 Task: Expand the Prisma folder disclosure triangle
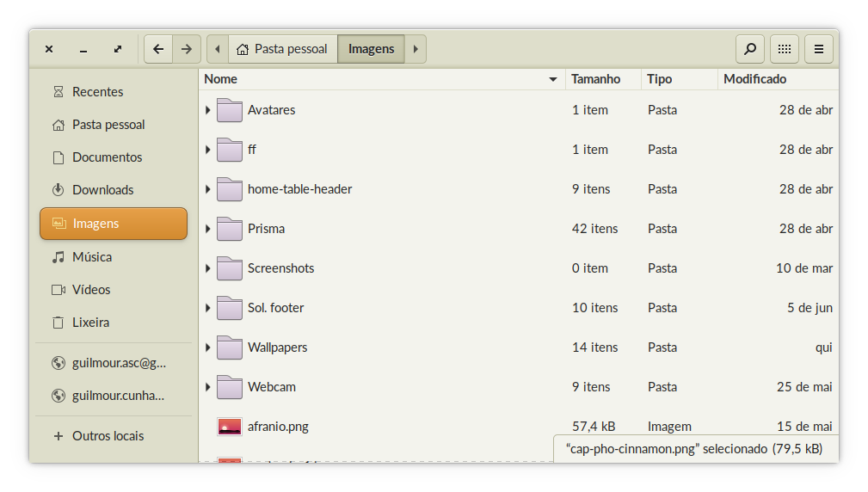pyautogui.click(x=208, y=229)
